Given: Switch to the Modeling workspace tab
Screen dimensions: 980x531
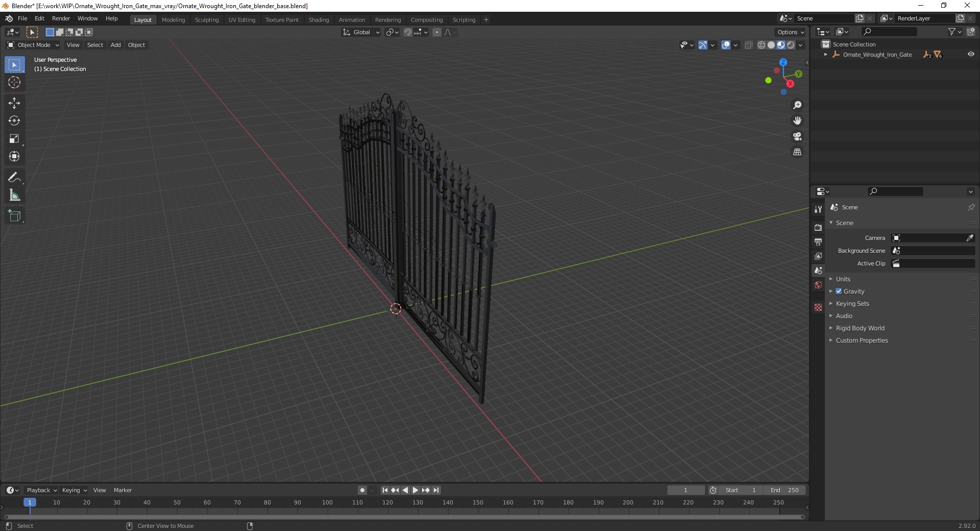Looking at the screenshot, I should click(x=173, y=20).
